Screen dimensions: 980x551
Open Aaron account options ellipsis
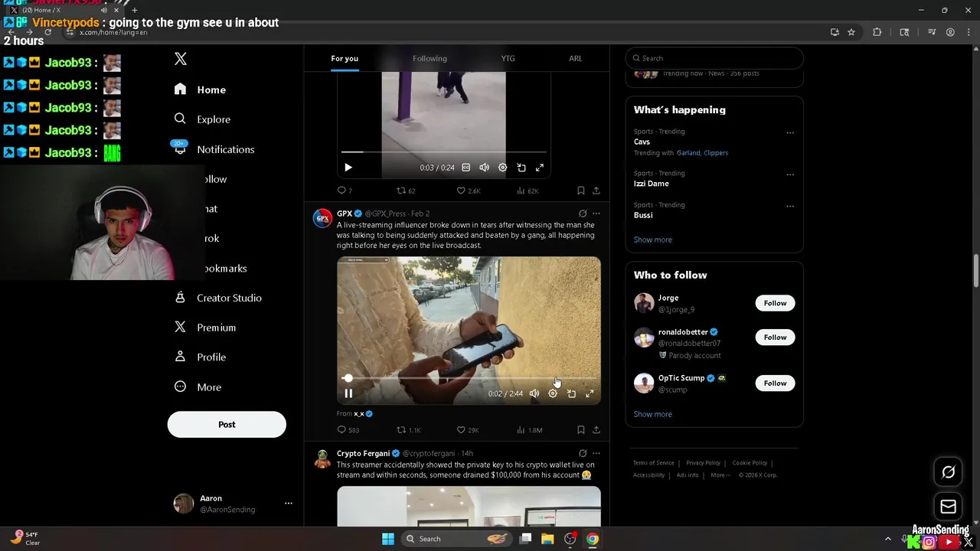289,504
